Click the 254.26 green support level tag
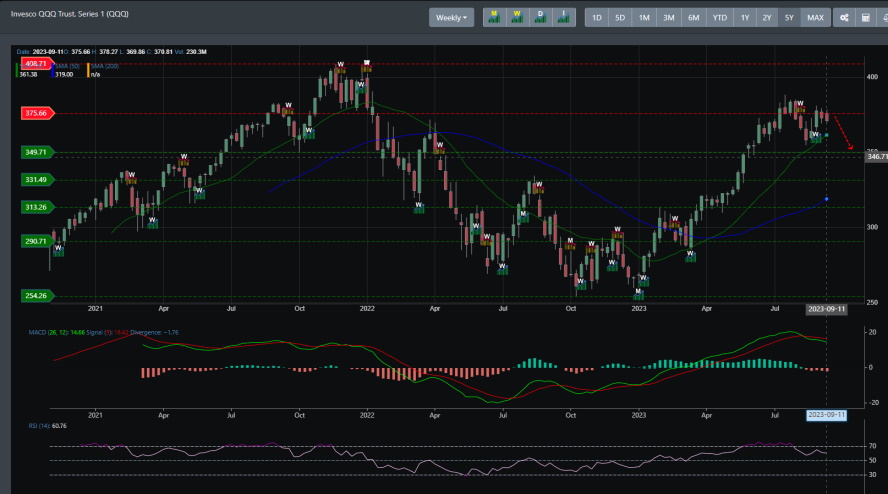This screenshot has height=494, width=888. (x=37, y=296)
